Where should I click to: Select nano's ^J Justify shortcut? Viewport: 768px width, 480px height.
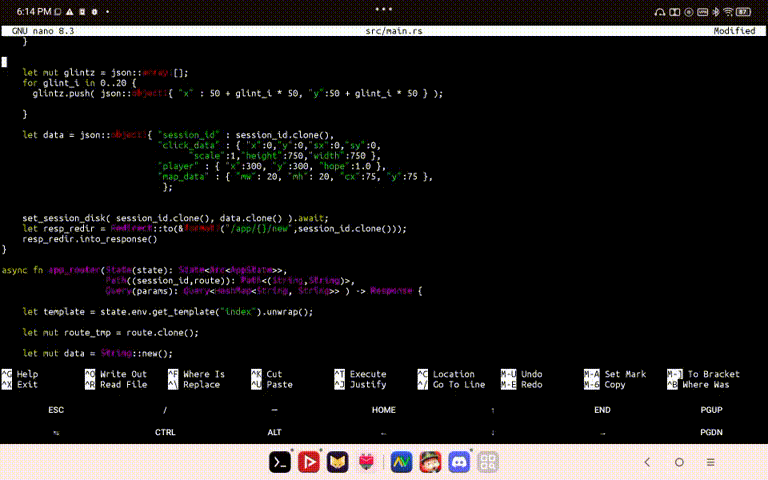pos(360,384)
